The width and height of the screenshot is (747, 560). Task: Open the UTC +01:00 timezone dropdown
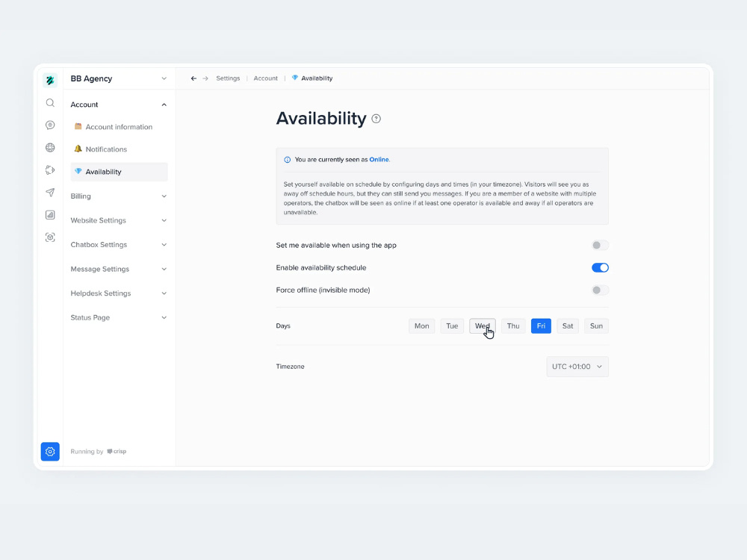point(577,367)
